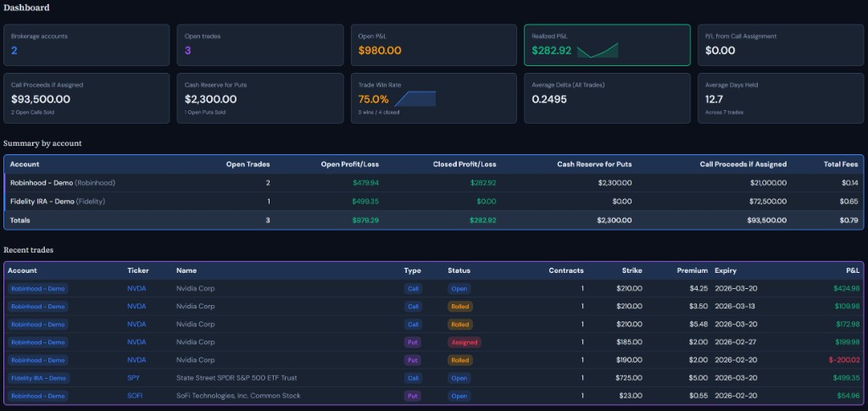Click the Trade Win Rate mini chart

pos(415,98)
